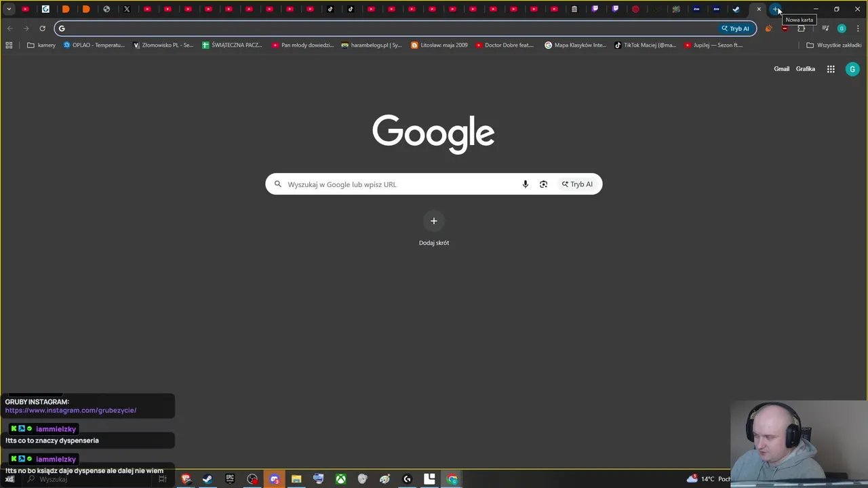This screenshot has height=488, width=868.
Task: Open the Doctor Dobre feat... bookmark
Action: click(x=505, y=45)
